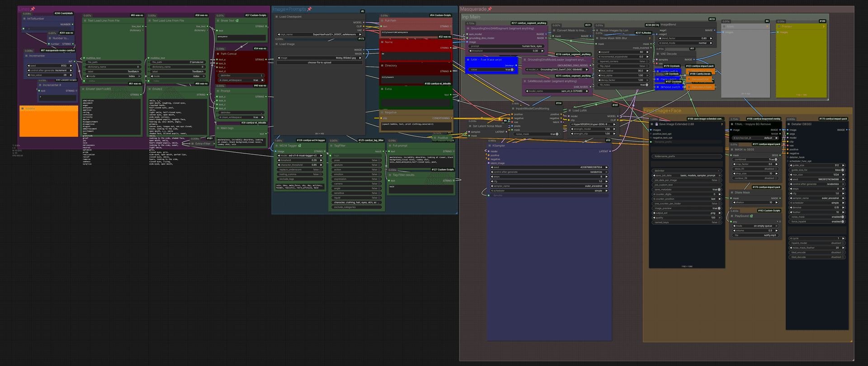
Task: Decrease KSampler steps with its left arrow
Action: (492, 177)
